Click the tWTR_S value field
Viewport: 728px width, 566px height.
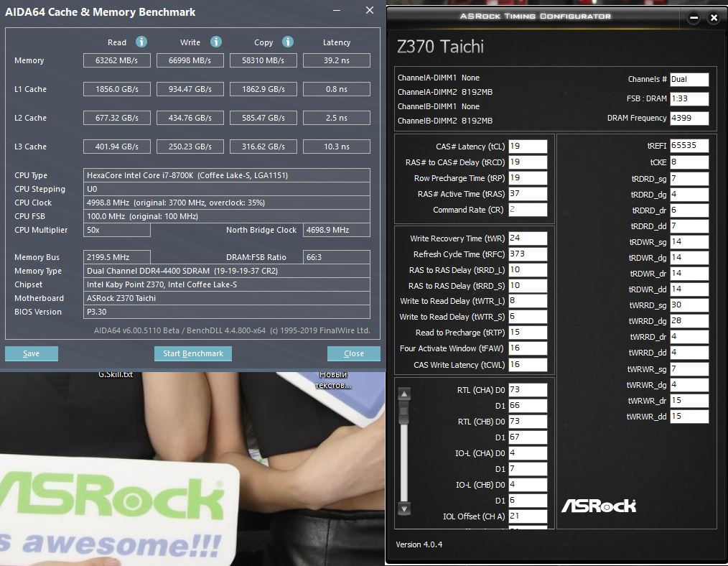click(x=528, y=317)
